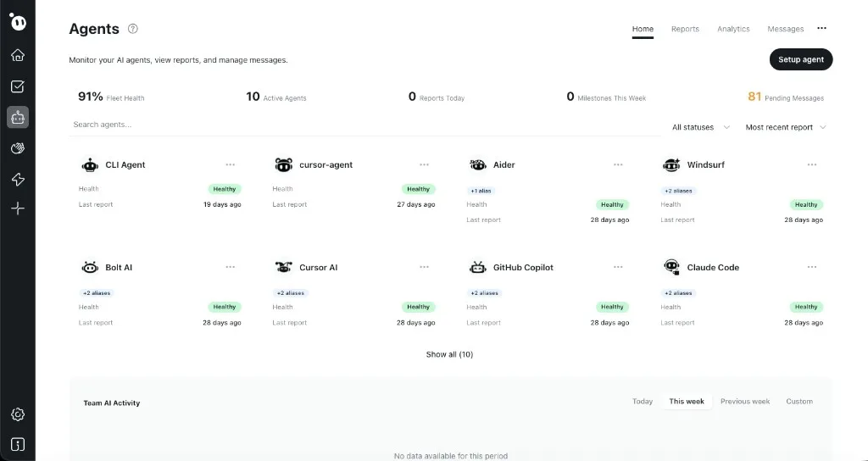
Task: Click the plus icon in the sidebar
Action: [x=18, y=208]
